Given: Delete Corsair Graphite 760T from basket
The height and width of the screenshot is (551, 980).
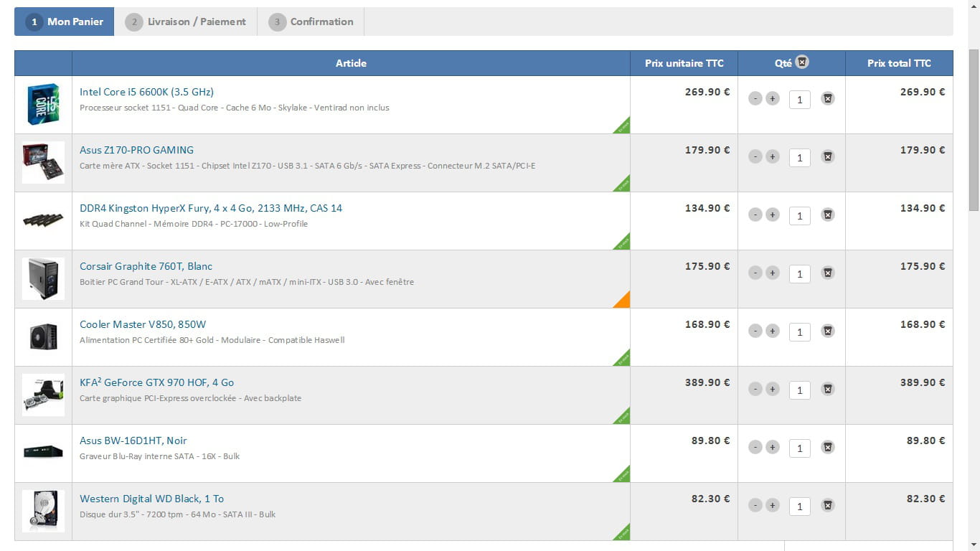Looking at the screenshot, I should pyautogui.click(x=827, y=273).
